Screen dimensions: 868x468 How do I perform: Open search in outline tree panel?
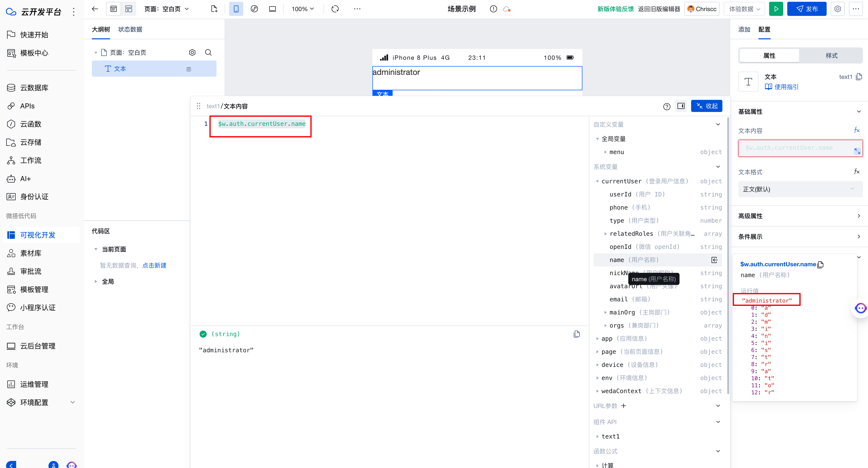(x=208, y=52)
